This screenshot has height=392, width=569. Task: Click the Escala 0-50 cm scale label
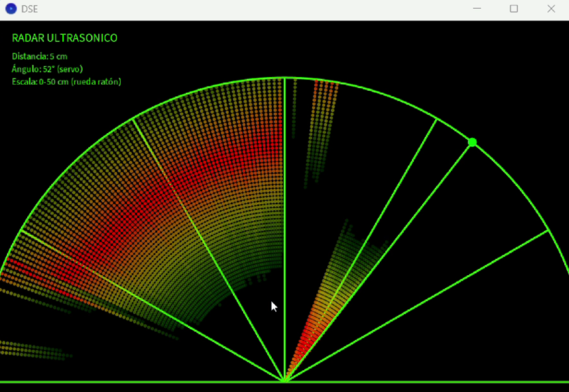pyautogui.click(x=66, y=82)
